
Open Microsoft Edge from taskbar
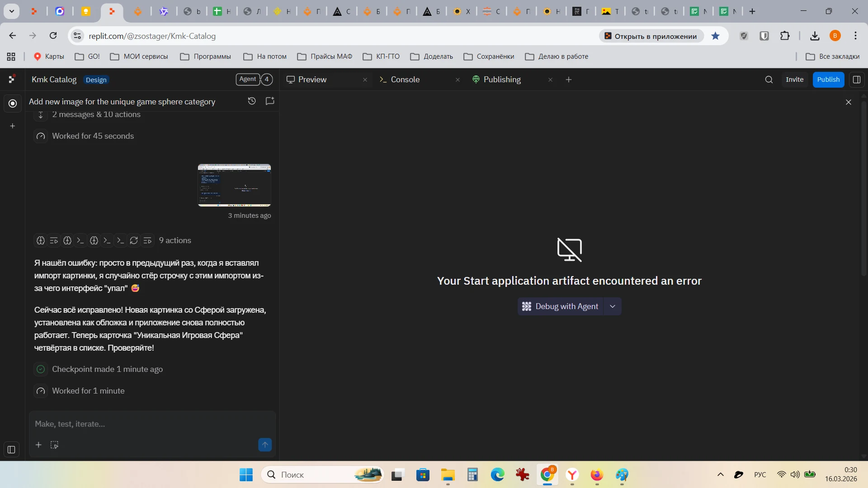pos(498,475)
